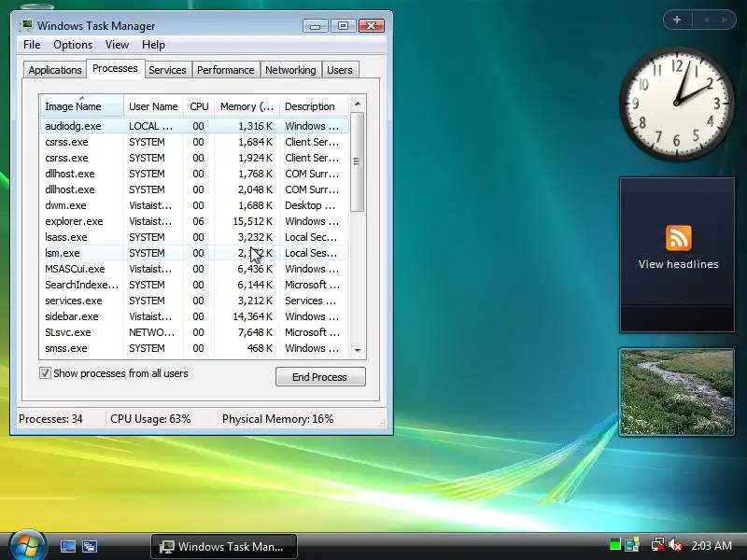The height and width of the screenshot is (560, 747).
Task: Sort by Description column header
Action: (x=315, y=106)
